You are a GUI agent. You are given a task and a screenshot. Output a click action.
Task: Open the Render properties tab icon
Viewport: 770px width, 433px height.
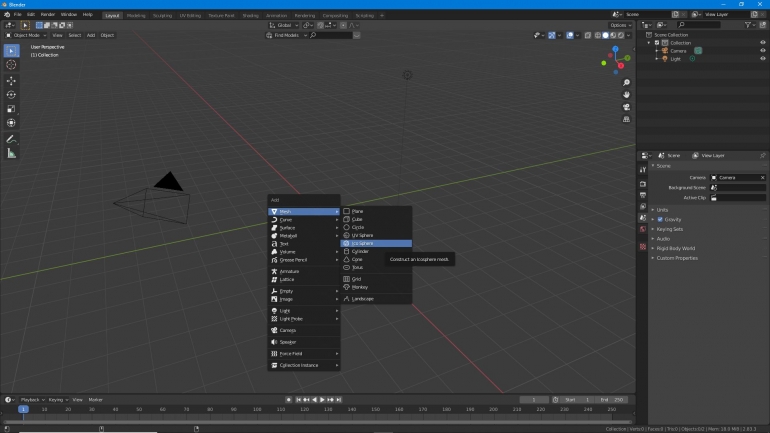643,184
